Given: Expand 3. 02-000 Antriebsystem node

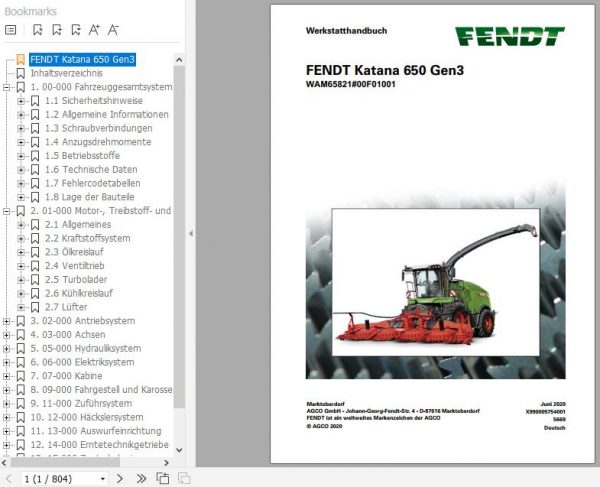Looking at the screenshot, I should pos(7,321).
